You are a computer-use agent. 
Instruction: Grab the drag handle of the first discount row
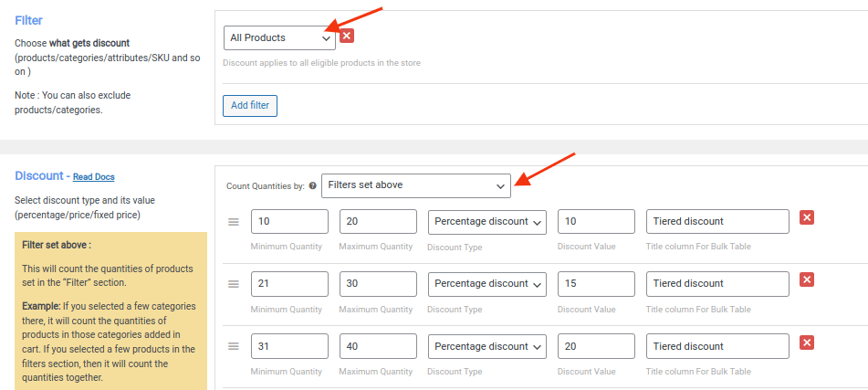coord(234,222)
